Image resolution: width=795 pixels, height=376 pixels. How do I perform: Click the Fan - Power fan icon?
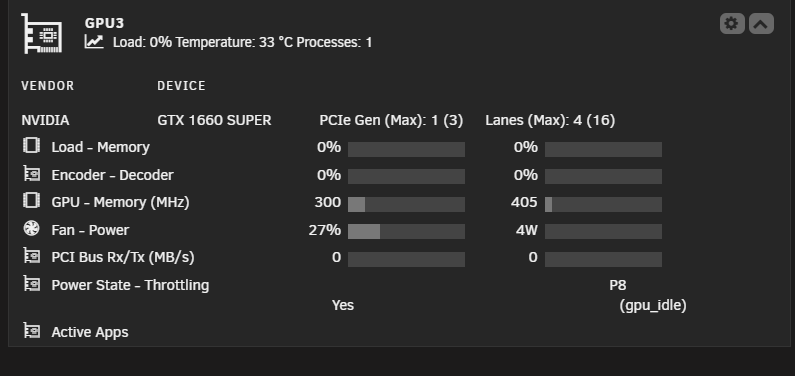tap(31, 229)
